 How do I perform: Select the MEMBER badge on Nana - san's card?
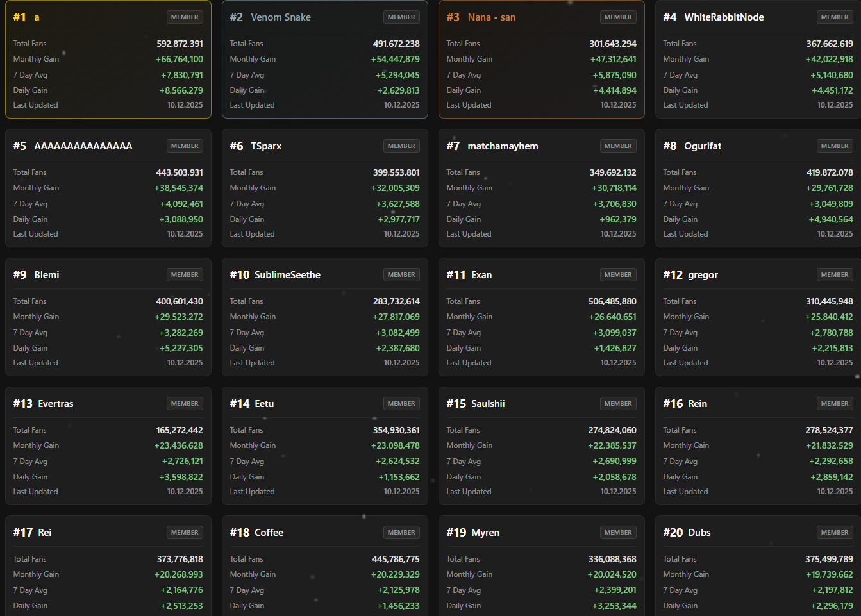click(618, 17)
